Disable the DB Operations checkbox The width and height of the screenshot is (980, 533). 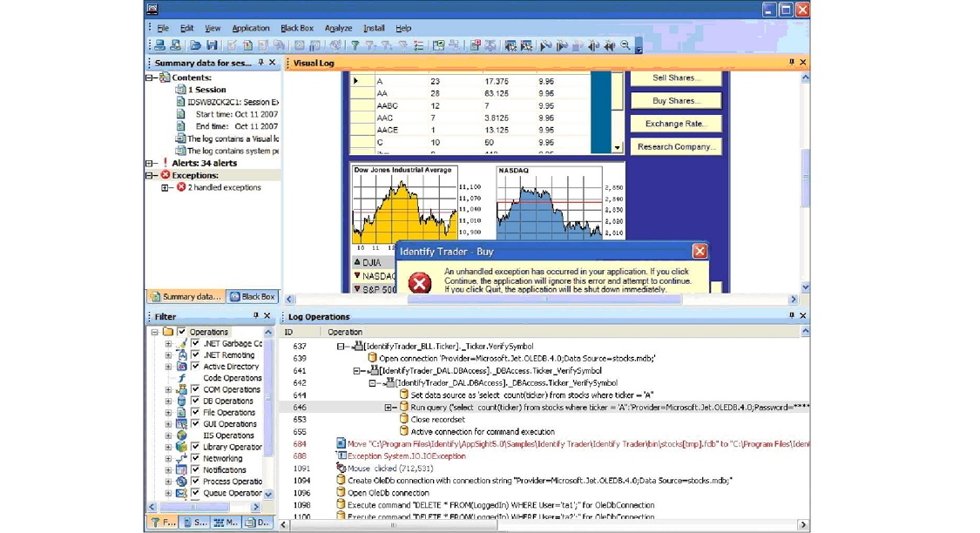pos(196,401)
